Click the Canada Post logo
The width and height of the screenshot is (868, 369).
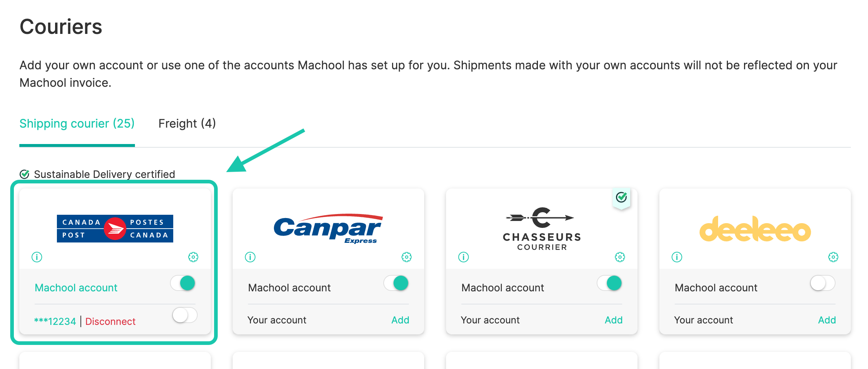(x=115, y=229)
